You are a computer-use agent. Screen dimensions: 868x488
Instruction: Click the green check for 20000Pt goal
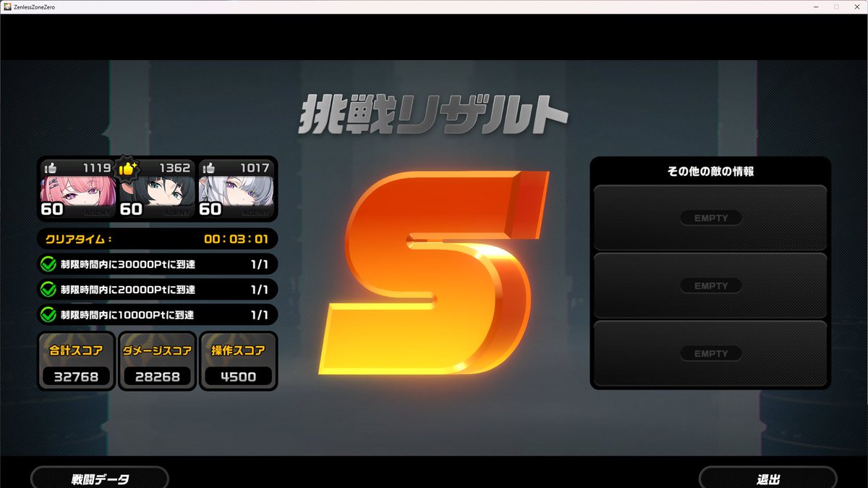[48, 290]
